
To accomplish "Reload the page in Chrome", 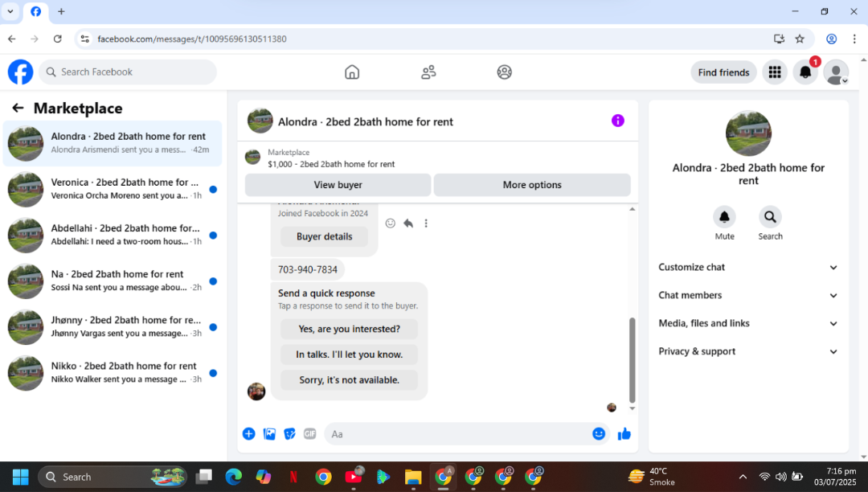I will point(58,39).
